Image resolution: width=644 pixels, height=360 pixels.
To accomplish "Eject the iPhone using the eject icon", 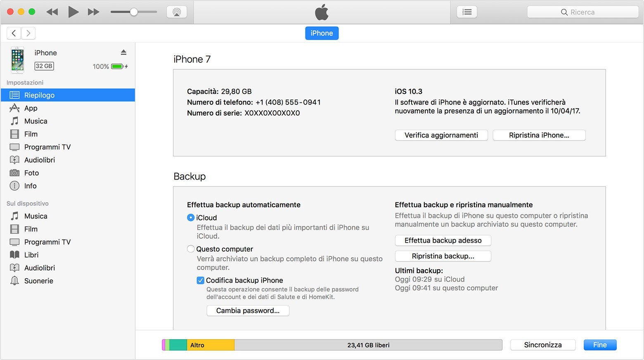I will click(x=123, y=52).
